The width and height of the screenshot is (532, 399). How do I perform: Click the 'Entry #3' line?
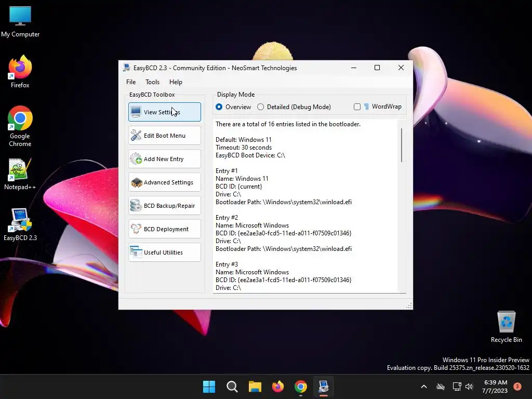point(227,264)
